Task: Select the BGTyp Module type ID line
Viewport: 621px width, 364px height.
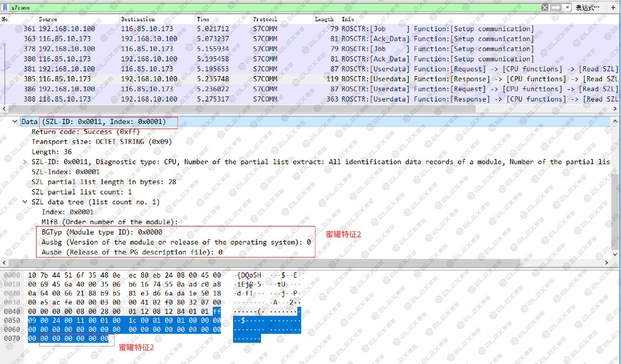Action: 102,232
